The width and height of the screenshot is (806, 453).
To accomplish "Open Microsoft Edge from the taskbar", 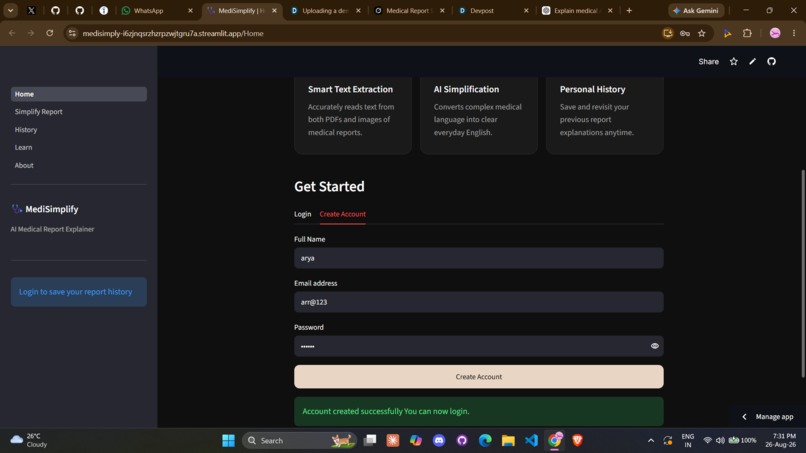I will click(x=485, y=440).
